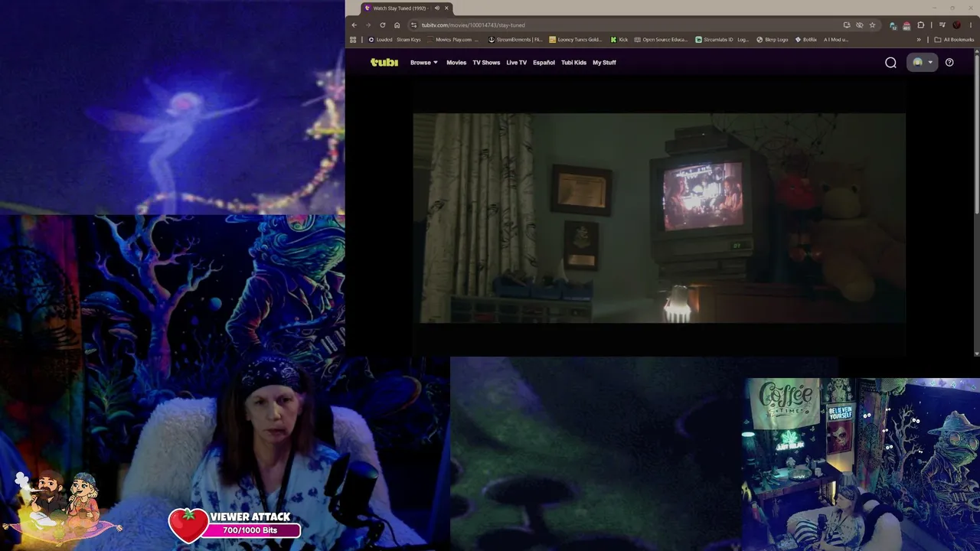
Task: Open the browser profile avatar
Action: click(956, 25)
